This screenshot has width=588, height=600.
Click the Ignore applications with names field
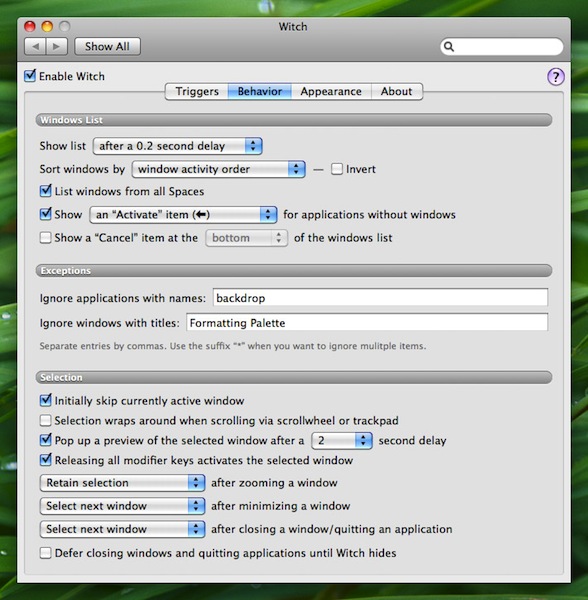click(x=380, y=298)
